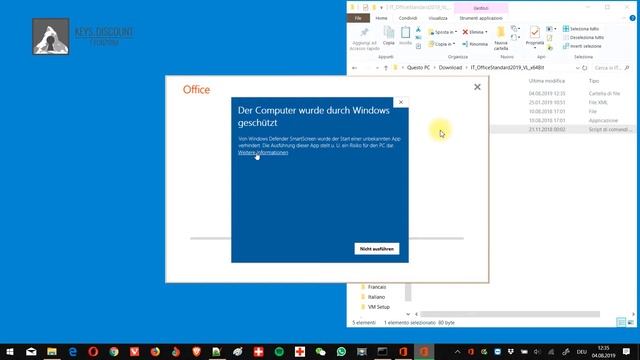Open the Office icon in taskbar
Image resolution: width=640 pixels, height=360 pixels.
point(403,351)
